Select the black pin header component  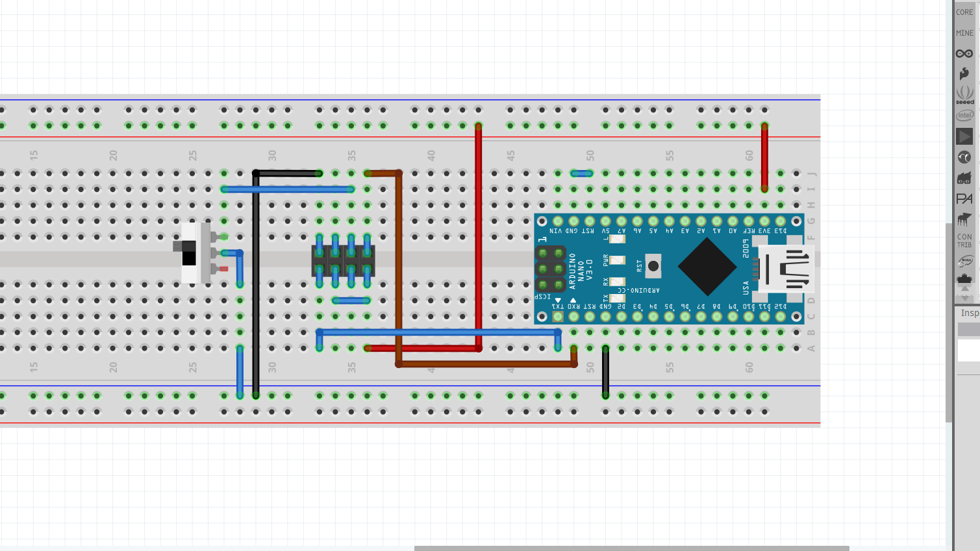coord(343,261)
